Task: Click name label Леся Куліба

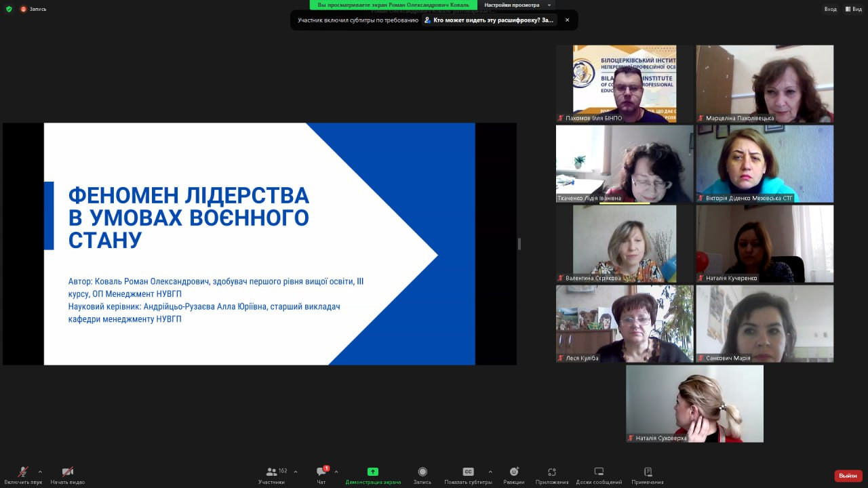Action: point(582,358)
